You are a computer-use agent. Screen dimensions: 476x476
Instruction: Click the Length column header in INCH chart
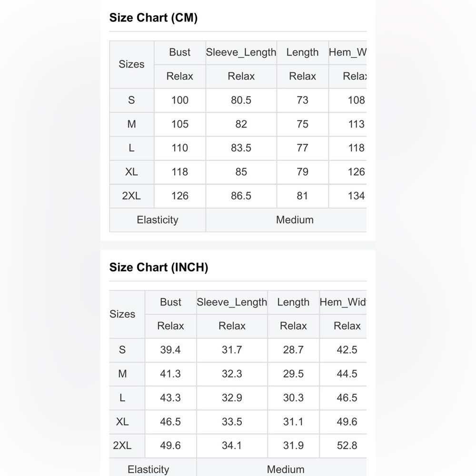pyautogui.click(x=293, y=302)
